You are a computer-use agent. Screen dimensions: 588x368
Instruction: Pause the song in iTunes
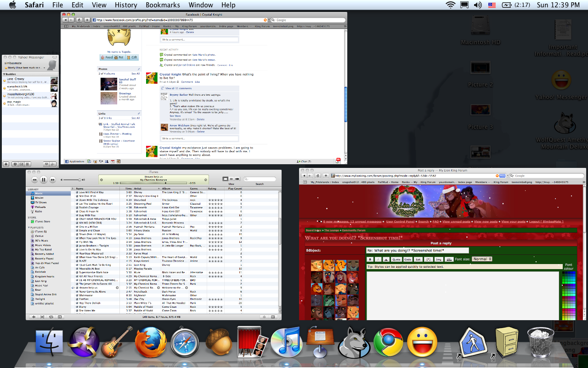point(43,180)
